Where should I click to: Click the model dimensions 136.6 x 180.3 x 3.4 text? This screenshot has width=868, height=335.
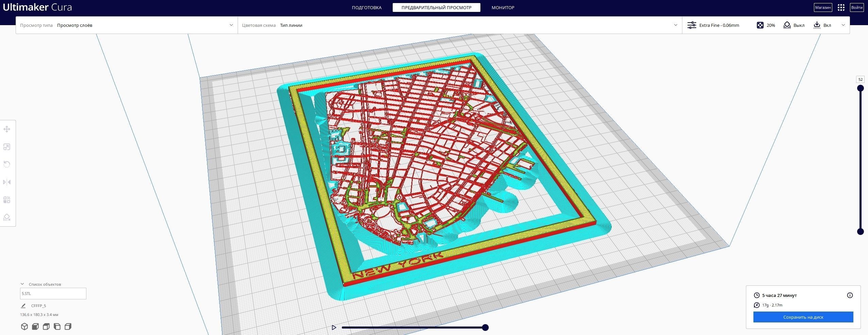[39, 315]
